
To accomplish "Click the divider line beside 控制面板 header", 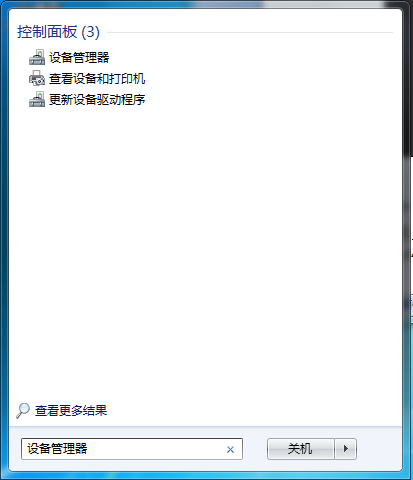I will click(250, 33).
